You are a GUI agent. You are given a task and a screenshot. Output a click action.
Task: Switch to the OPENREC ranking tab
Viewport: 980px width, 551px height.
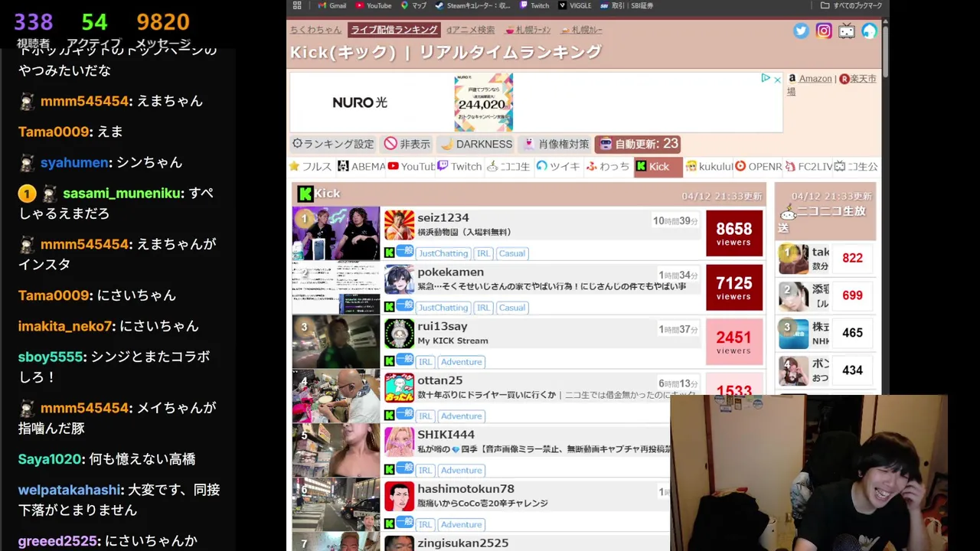click(x=758, y=166)
